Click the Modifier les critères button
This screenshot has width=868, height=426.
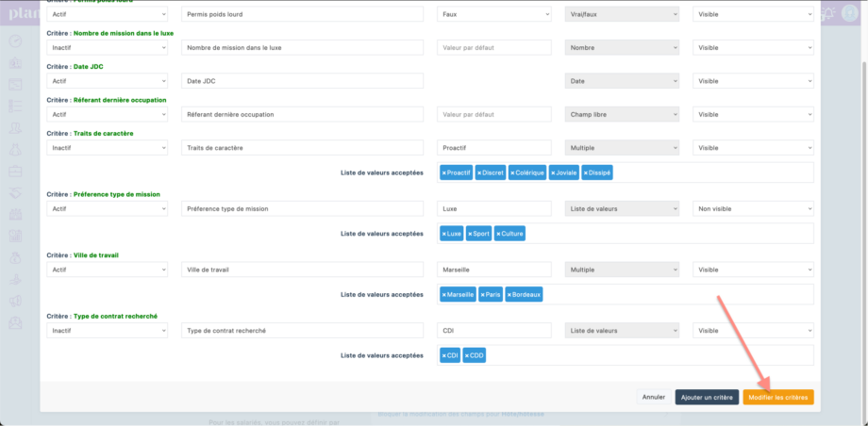777,398
